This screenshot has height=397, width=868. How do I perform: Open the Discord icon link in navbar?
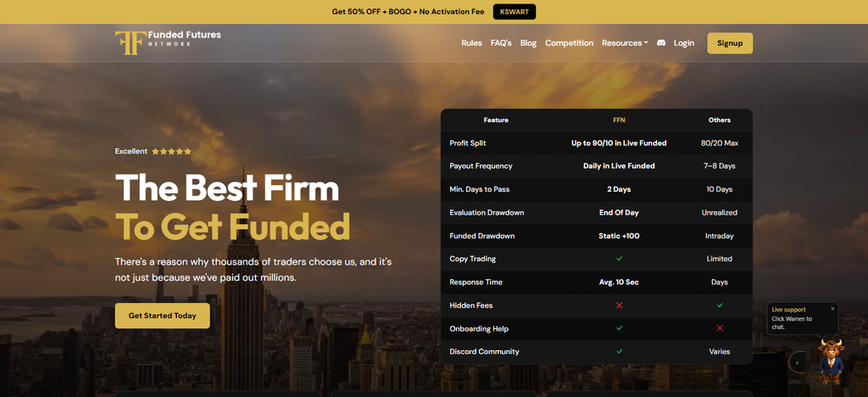tap(661, 43)
